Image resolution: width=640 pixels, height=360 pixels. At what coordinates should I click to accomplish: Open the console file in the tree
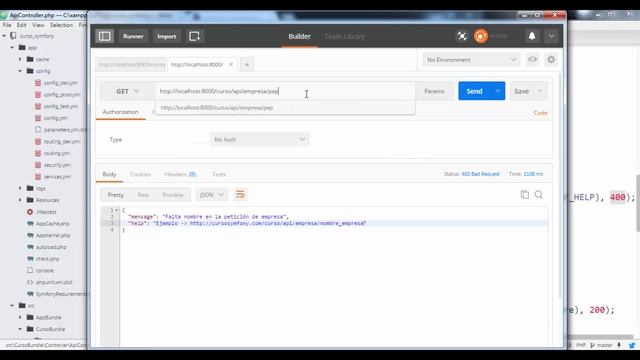tap(44, 271)
